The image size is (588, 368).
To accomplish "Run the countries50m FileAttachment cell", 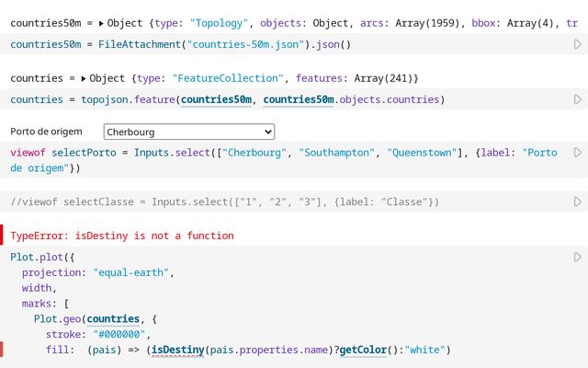I will 577,44.
